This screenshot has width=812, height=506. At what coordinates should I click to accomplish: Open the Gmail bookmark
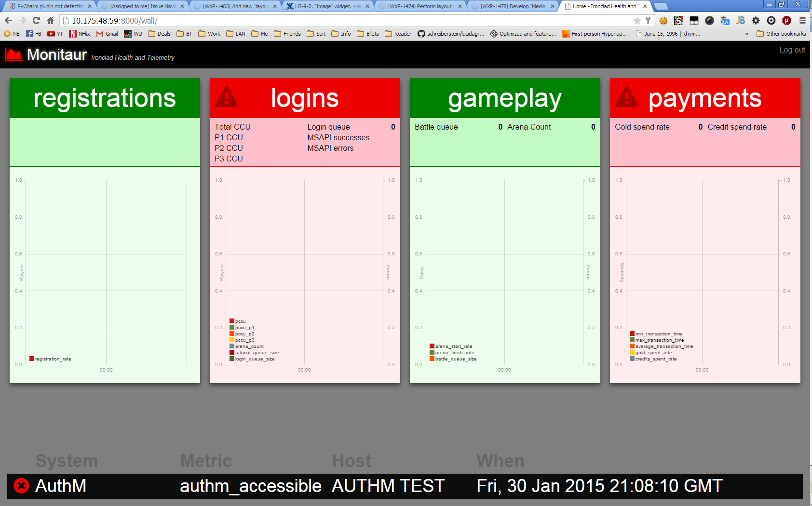[x=107, y=34]
